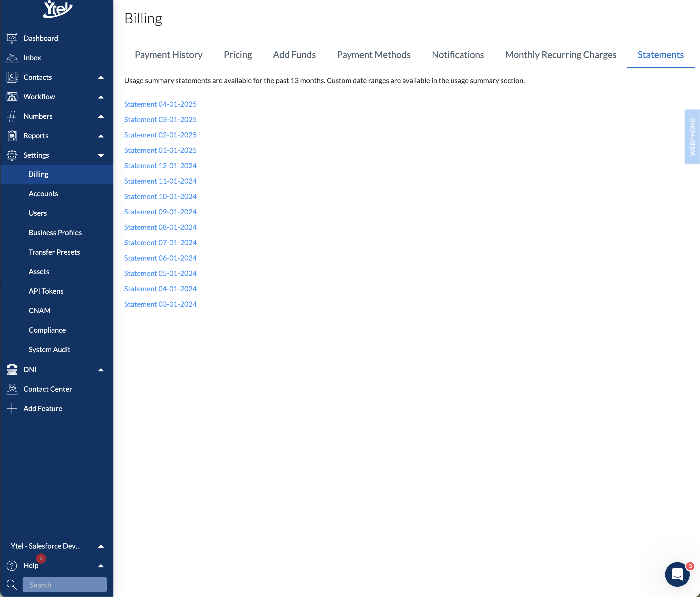Expand the Workflow menu arrow
Screen dimensions: 700x597
tap(101, 97)
